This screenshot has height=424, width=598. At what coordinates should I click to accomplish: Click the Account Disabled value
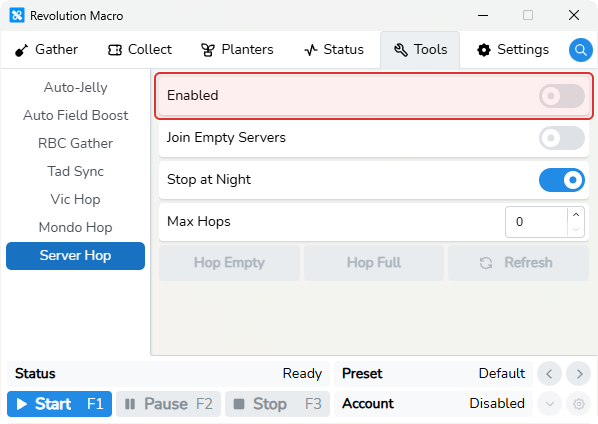[497, 403]
